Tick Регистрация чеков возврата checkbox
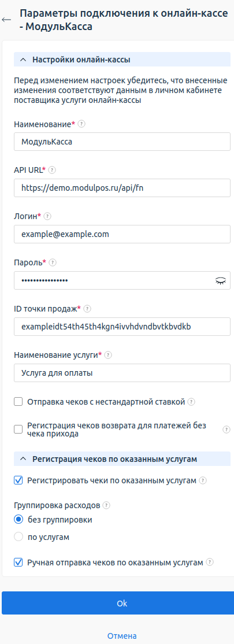The width and height of the screenshot is (234, 644). point(18,429)
